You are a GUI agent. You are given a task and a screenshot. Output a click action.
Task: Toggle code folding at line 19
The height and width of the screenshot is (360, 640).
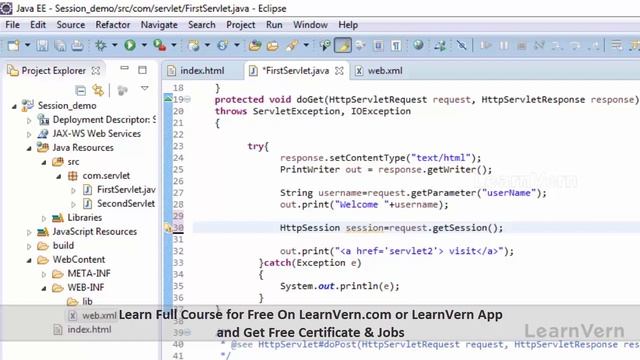tap(187, 99)
